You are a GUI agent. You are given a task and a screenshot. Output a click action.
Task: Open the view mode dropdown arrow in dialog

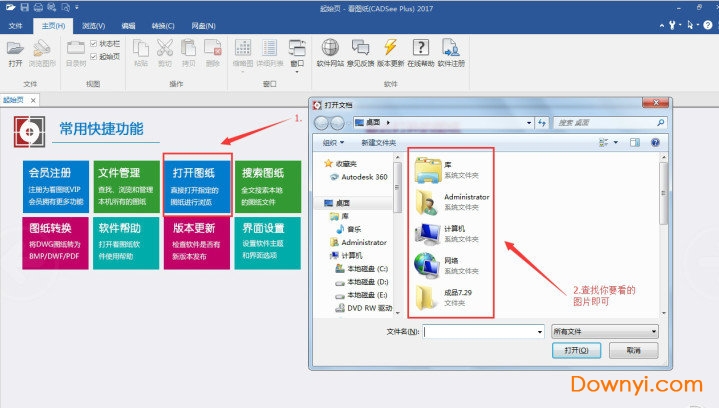click(x=615, y=143)
